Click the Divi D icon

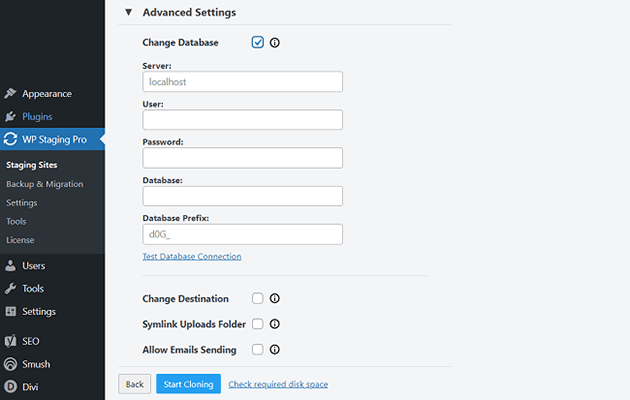10,387
